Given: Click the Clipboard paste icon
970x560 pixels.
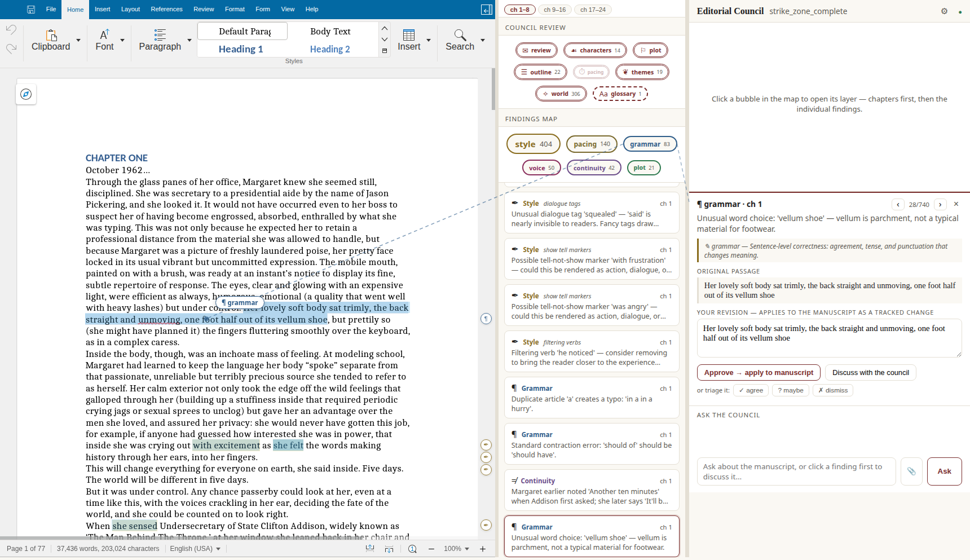Looking at the screenshot, I should 51,35.
